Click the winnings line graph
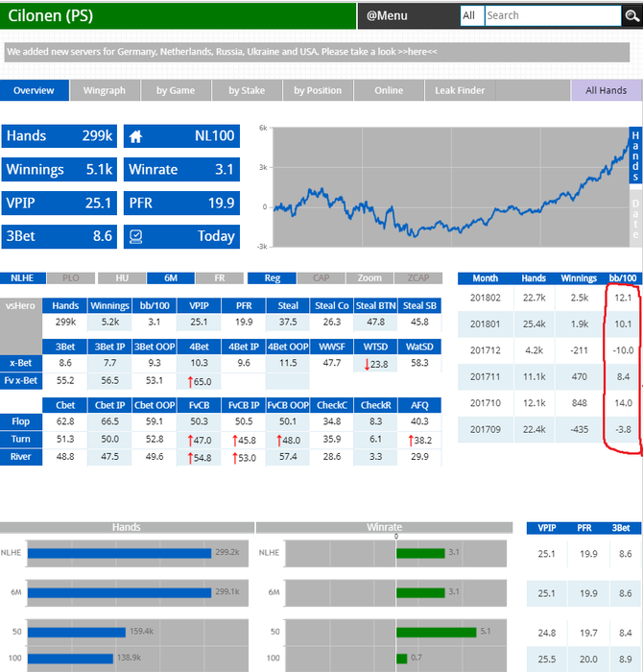This screenshot has height=672, width=643. [451, 187]
